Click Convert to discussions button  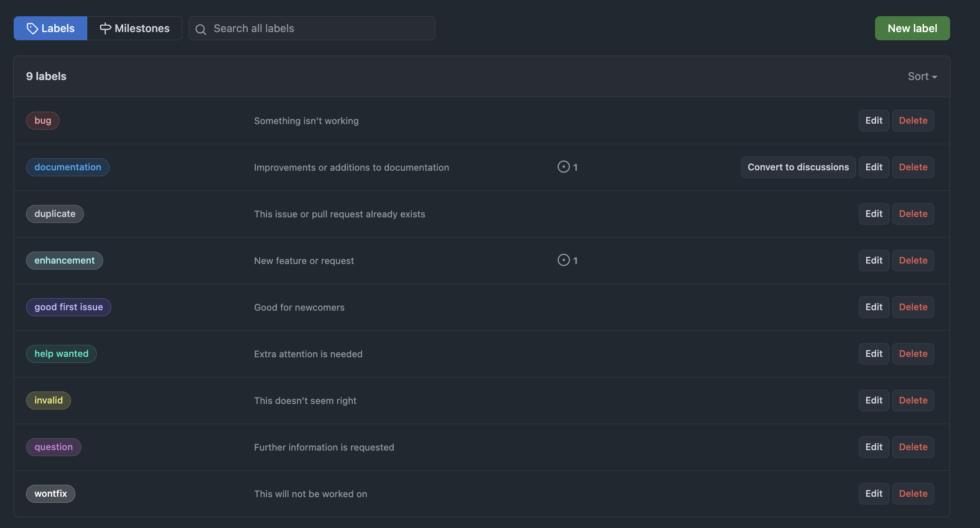click(798, 167)
